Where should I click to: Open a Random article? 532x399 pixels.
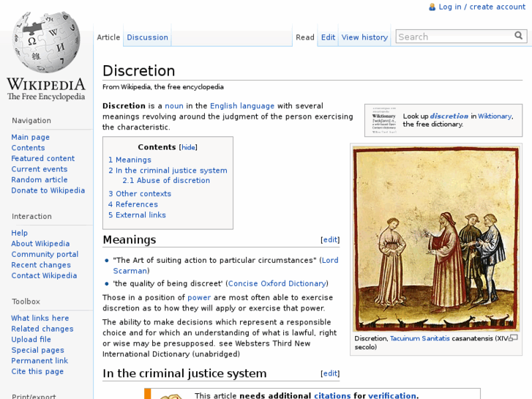click(x=40, y=180)
